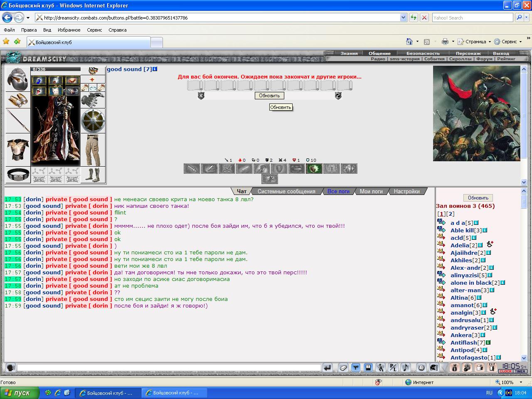This screenshot has height=399, width=532.
Task: Click the battle frame scrollbar down arrow
Action: point(524,182)
